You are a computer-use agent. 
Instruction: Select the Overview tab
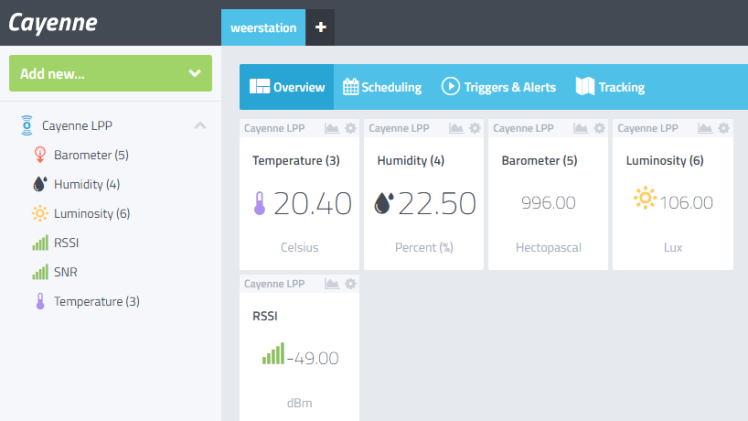pyautogui.click(x=287, y=87)
